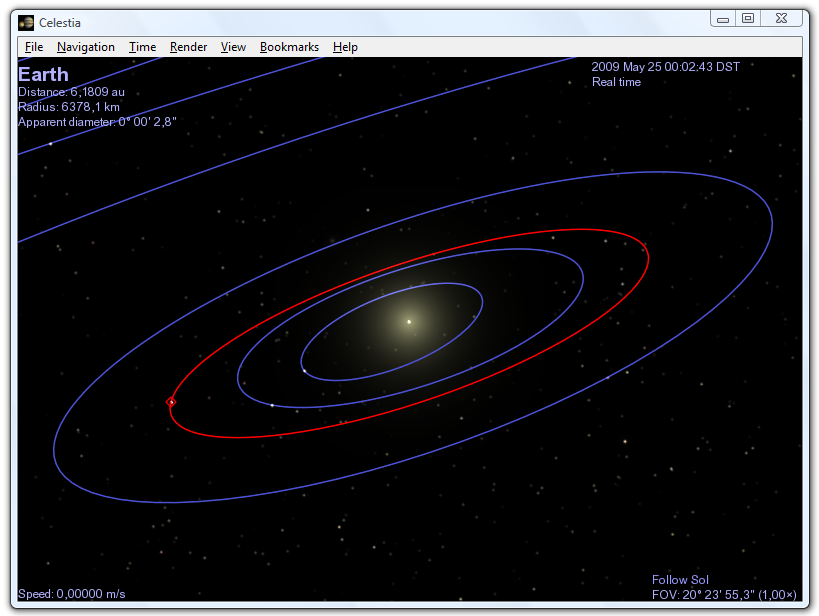Viewport: 819px width, 616px height.
Task: Open the View menu
Action: pos(233,47)
